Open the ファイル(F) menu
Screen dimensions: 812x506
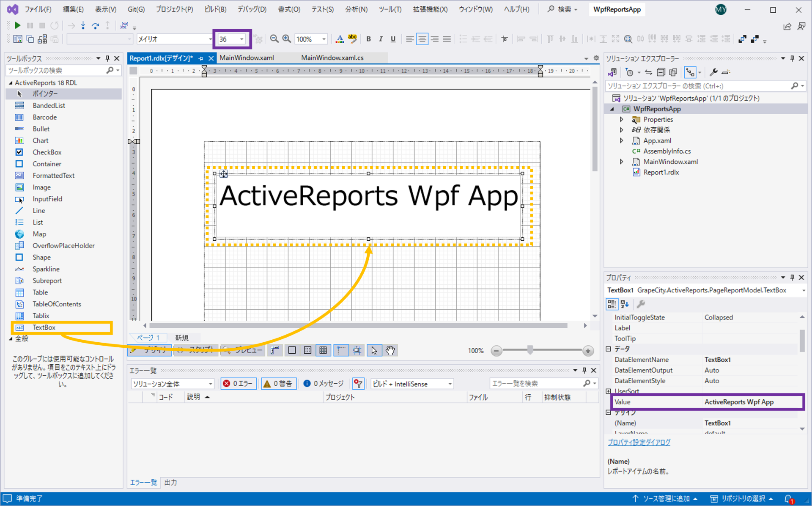38,9
